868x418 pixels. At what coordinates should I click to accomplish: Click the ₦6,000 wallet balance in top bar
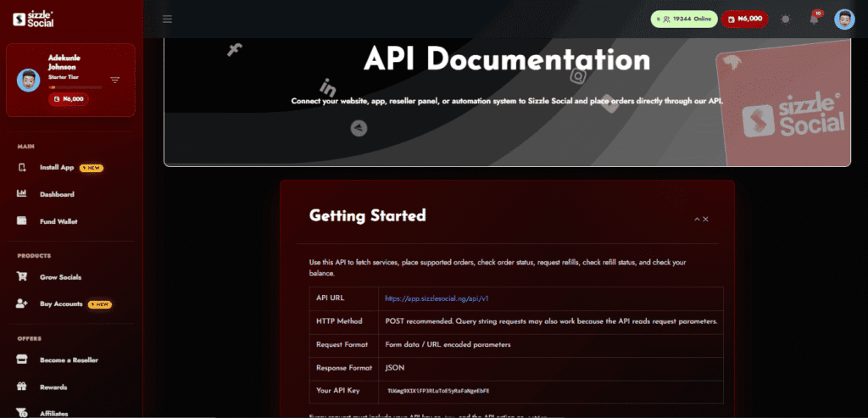click(744, 19)
